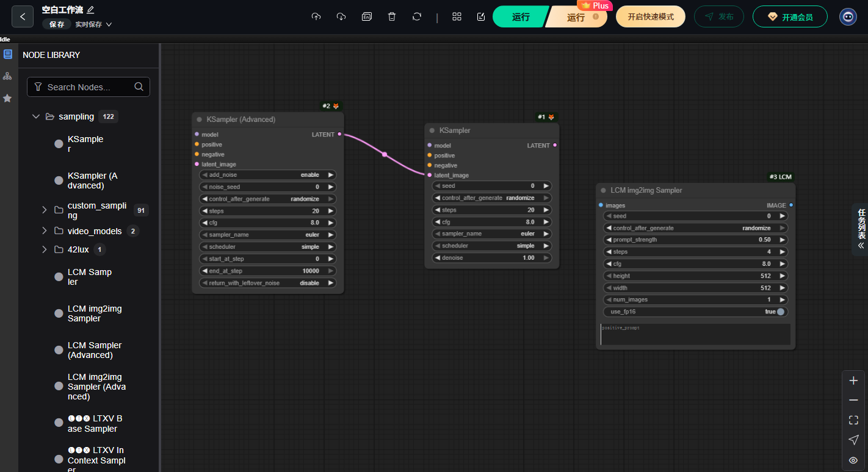This screenshot has height=472, width=868.
Task: Expand the 42lux folder
Action: 44,249
